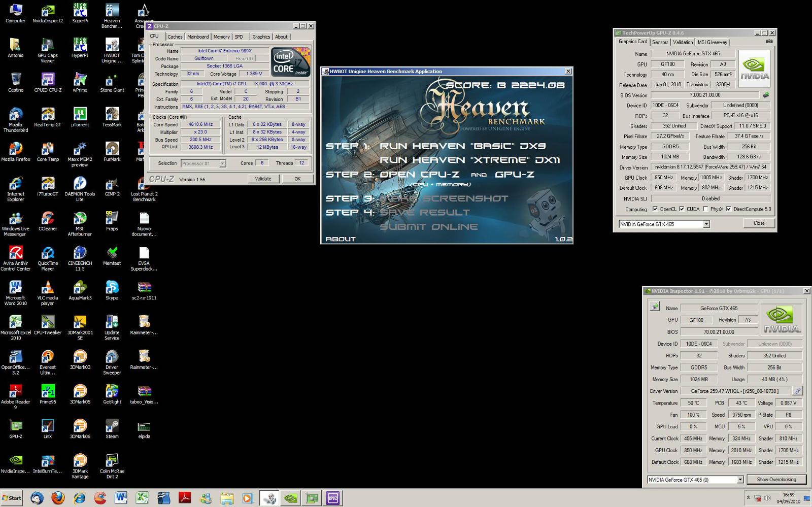812x507 pixels.
Task: Open the AquaMark3 desktop icon
Action: (x=80, y=291)
